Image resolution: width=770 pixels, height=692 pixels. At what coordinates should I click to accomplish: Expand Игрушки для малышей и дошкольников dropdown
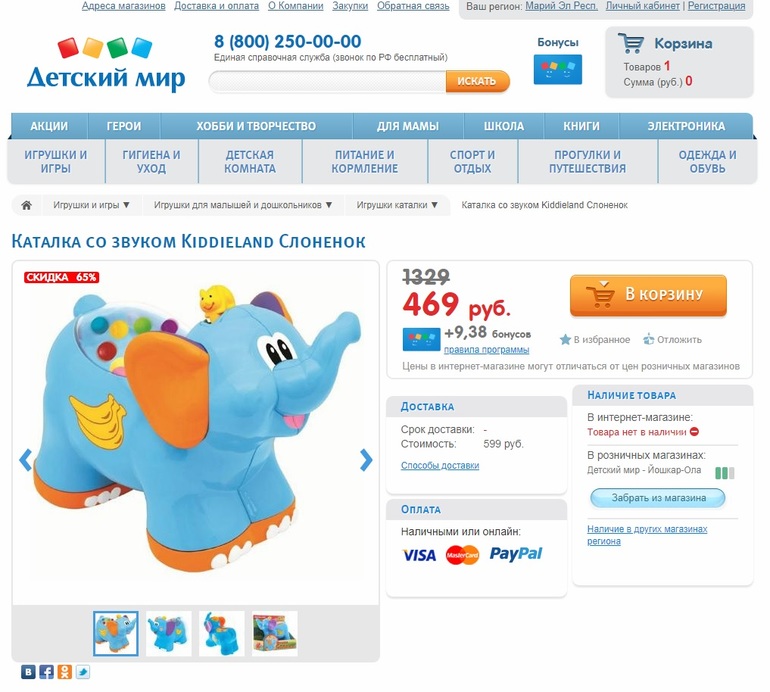243,205
